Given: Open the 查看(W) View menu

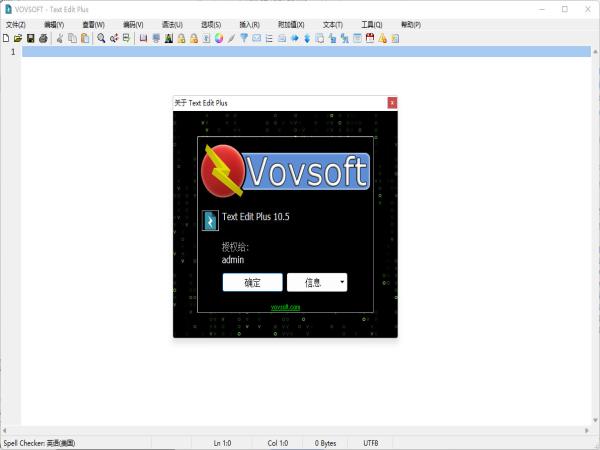Looking at the screenshot, I should [93, 25].
